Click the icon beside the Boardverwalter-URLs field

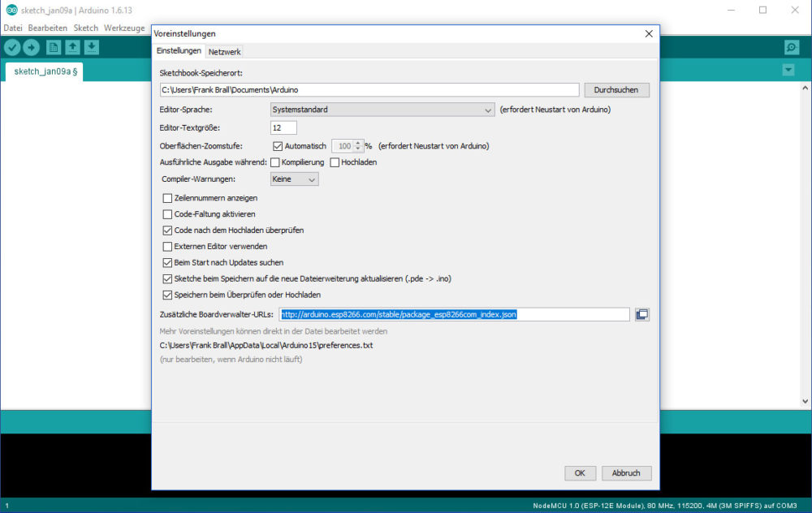point(641,314)
